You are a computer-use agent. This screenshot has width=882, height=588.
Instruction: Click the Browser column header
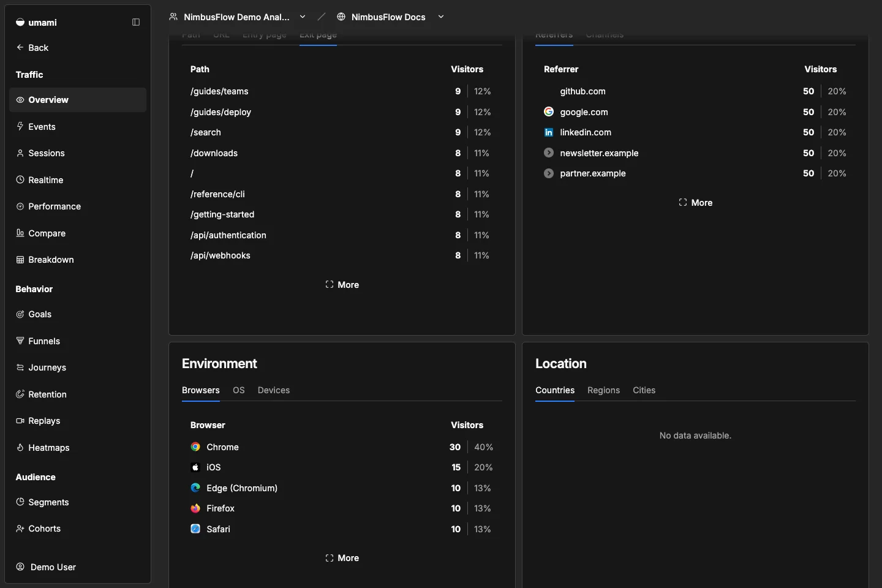[208, 425]
